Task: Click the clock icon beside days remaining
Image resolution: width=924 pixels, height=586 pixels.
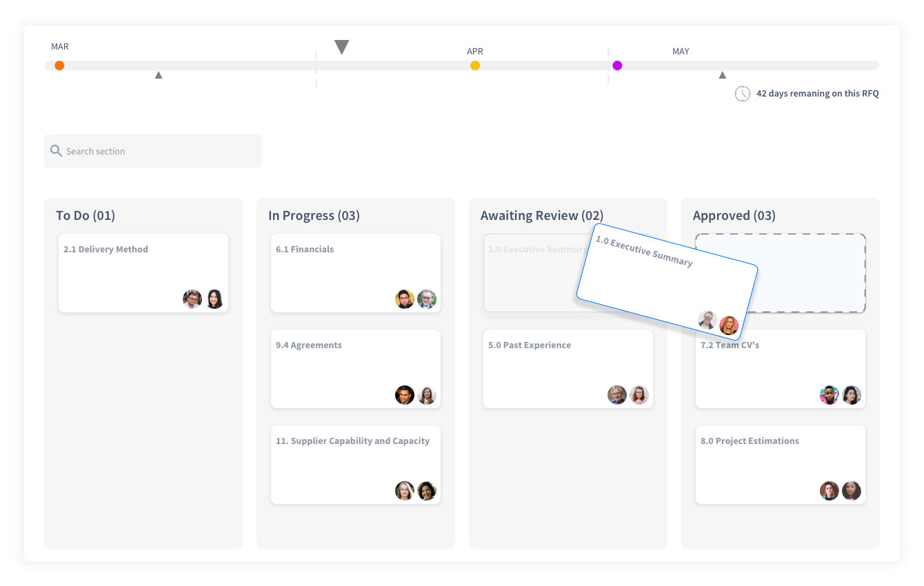Action: point(742,94)
